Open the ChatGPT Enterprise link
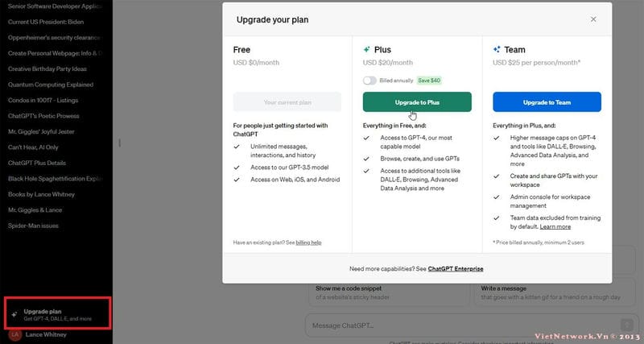The image size is (644, 344). 456,268
